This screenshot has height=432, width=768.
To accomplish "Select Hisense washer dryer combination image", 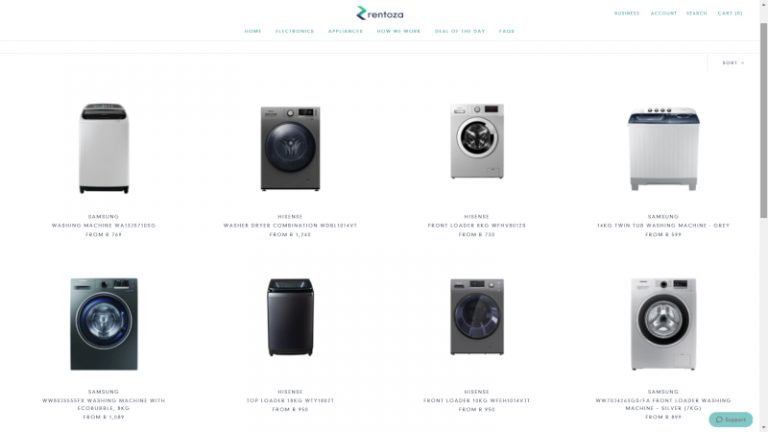I will (x=290, y=148).
